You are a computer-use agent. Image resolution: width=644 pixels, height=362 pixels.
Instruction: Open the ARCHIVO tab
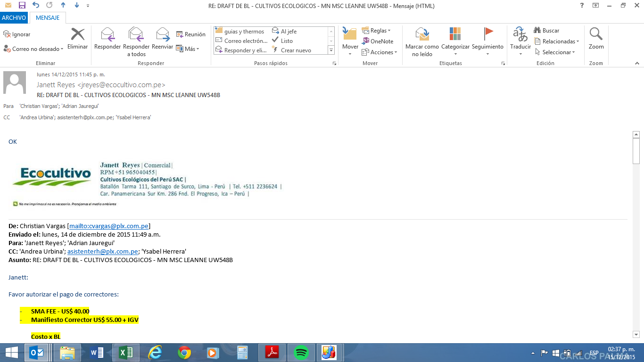(x=14, y=18)
